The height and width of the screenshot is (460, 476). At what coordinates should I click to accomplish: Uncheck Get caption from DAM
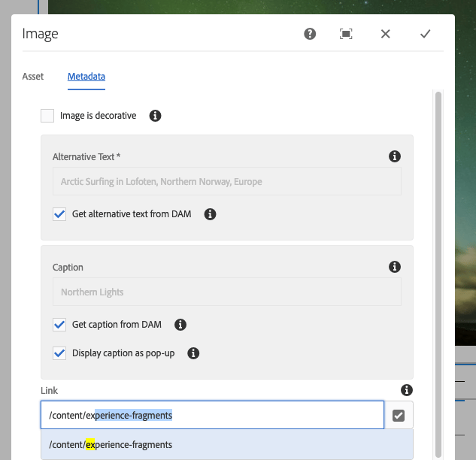click(x=59, y=325)
